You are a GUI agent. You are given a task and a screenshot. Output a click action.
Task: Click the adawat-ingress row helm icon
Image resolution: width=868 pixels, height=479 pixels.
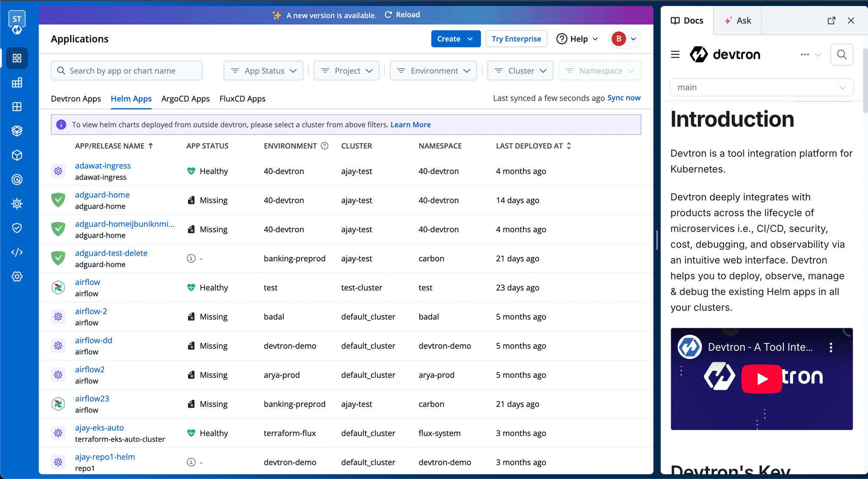pos(58,171)
